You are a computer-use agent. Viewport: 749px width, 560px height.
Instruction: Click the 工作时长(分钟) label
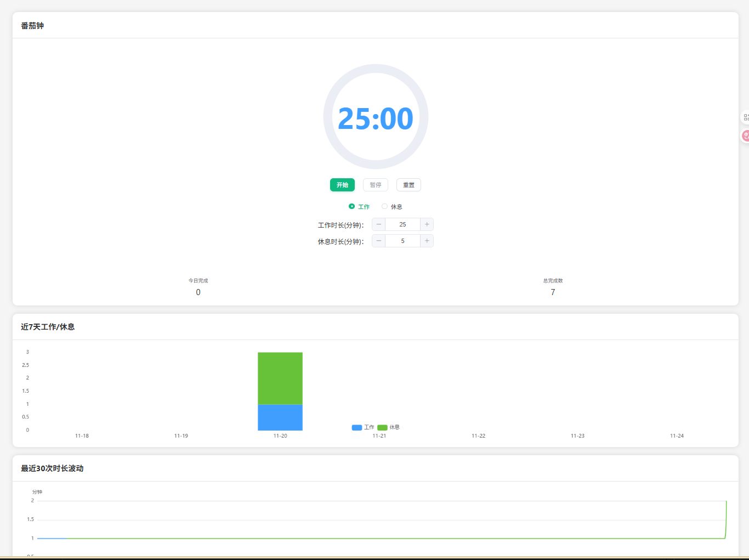341,225
